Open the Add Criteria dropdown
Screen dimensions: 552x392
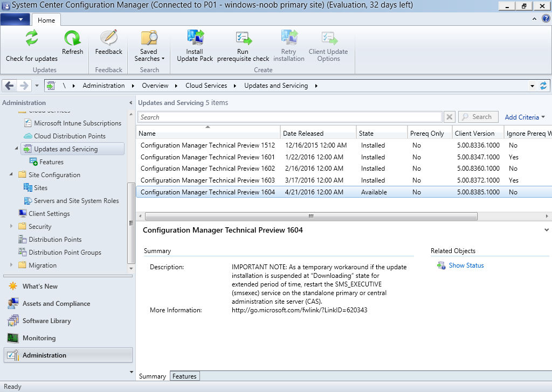(525, 117)
